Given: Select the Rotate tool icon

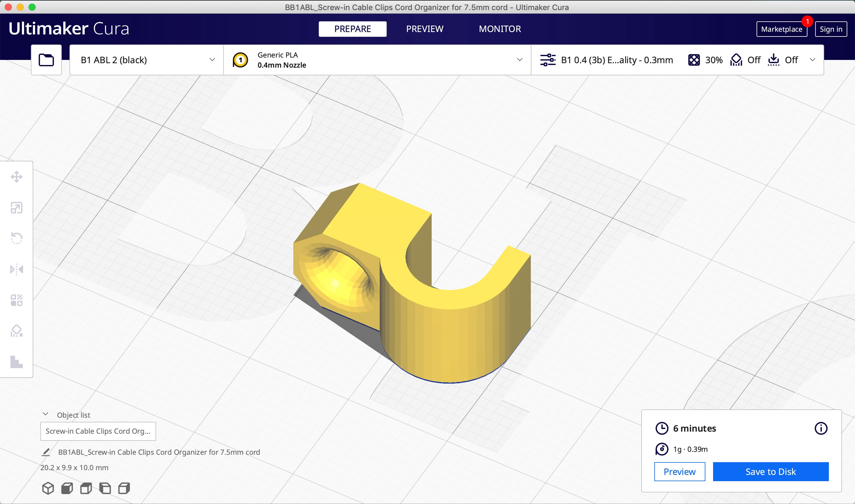Looking at the screenshot, I should 16,238.
